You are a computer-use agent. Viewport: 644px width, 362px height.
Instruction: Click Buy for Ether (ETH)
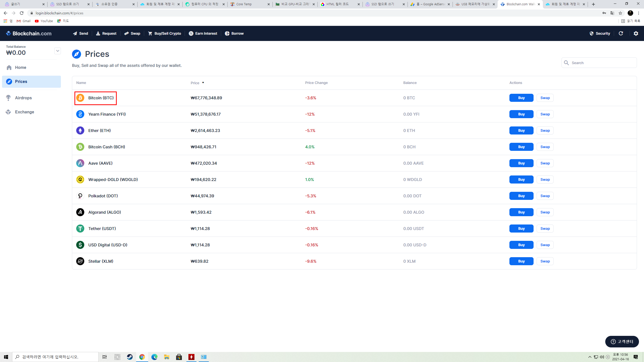521,130
